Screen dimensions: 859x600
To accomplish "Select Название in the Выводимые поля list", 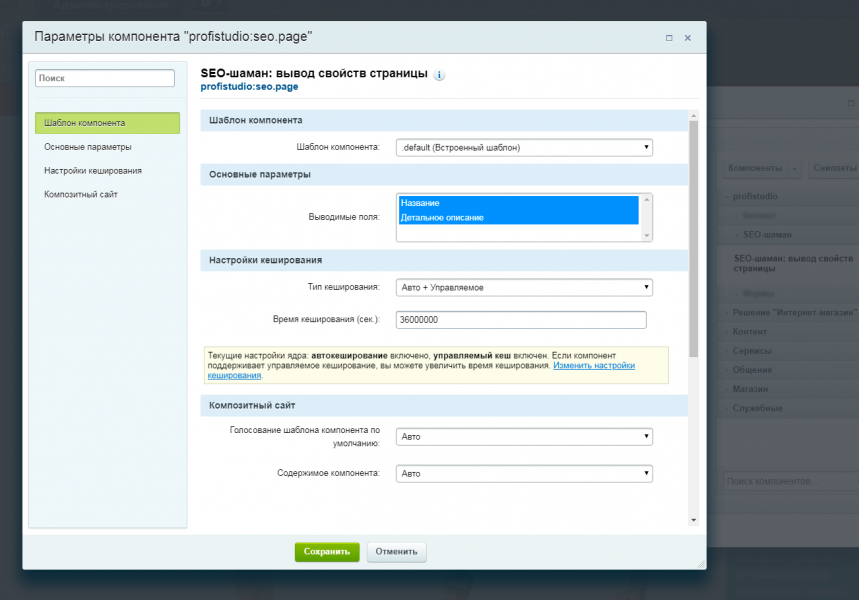I will click(518, 203).
